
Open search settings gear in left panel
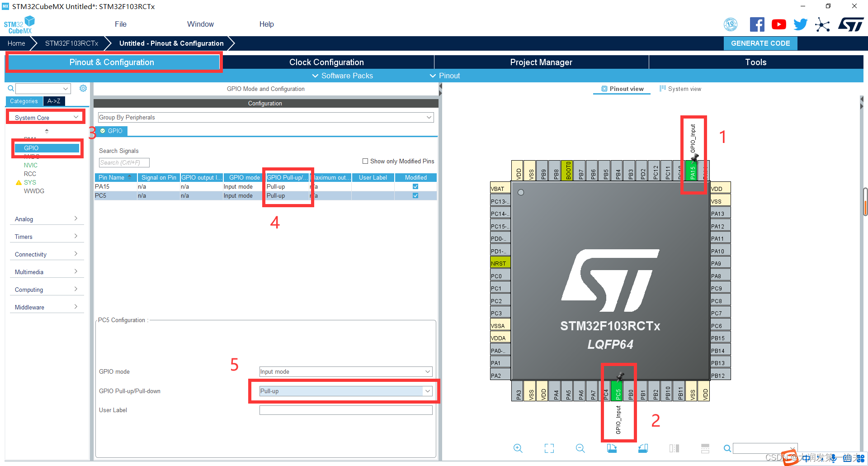pos(83,88)
